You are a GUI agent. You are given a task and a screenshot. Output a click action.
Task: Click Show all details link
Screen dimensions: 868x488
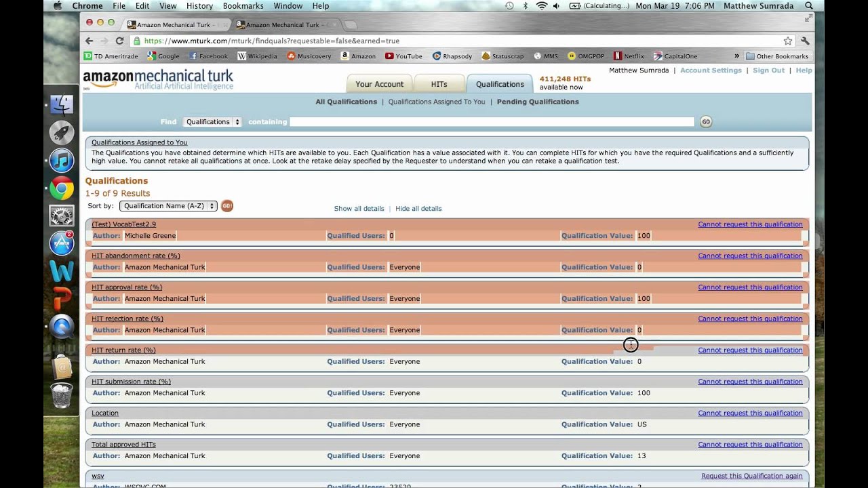click(x=359, y=209)
